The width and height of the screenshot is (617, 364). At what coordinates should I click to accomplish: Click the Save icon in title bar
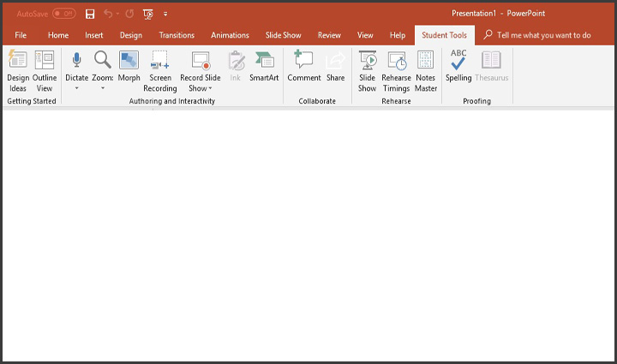(x=90, y=15)
